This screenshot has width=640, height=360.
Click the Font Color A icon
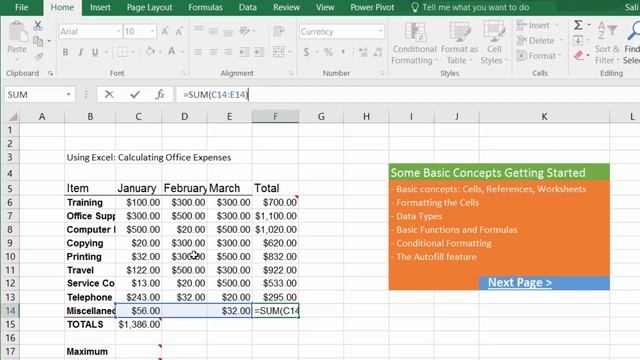pos(172,51)
